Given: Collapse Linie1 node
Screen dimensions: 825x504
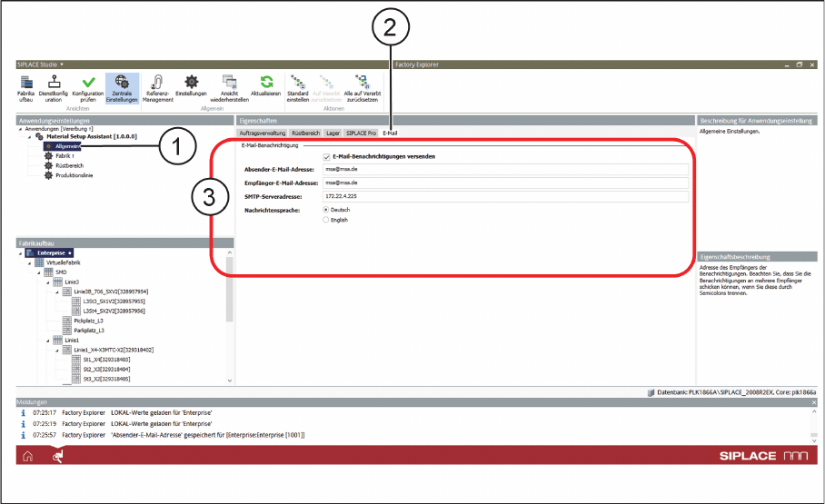Looking at the screenshot, I should coord(48,341).
